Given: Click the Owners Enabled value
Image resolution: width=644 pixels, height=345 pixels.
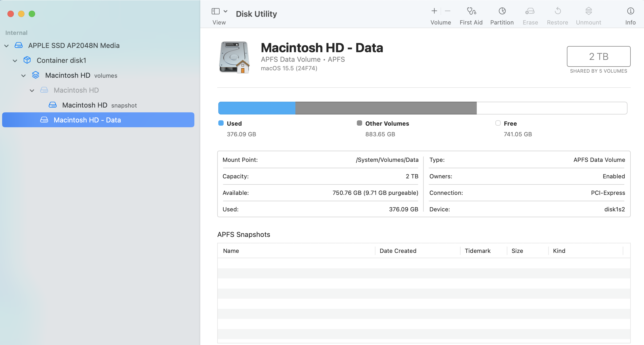Looking at the screenshot, I should (614, 176).
